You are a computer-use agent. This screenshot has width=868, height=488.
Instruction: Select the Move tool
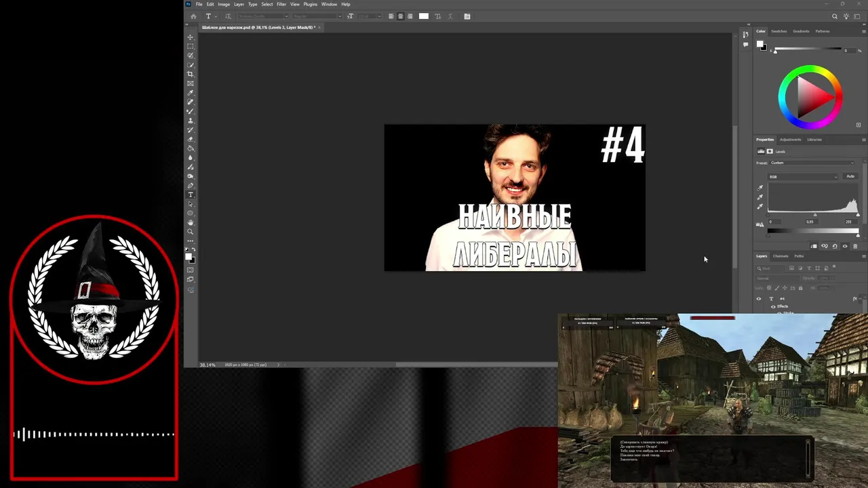pos(191,37)
